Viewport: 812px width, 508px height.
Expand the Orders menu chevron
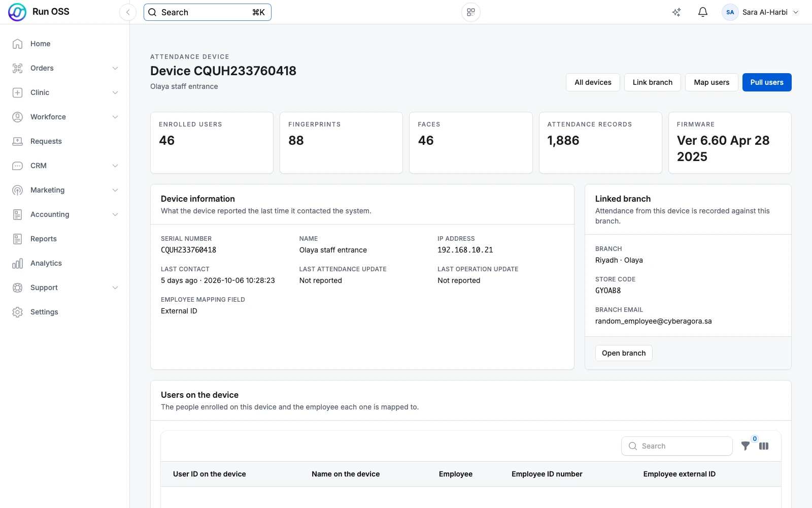(x=115, y=68)
